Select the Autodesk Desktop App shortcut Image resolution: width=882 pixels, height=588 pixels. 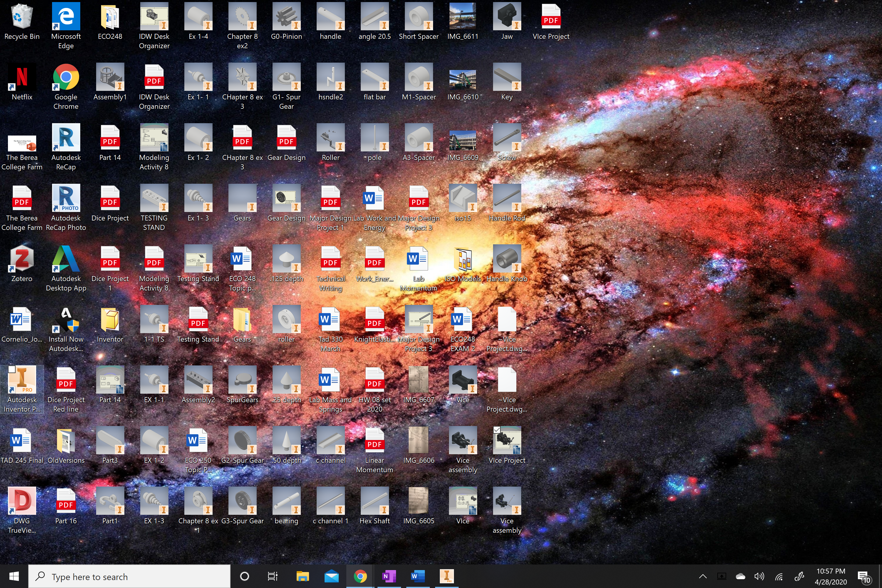[x=66, y=268]
